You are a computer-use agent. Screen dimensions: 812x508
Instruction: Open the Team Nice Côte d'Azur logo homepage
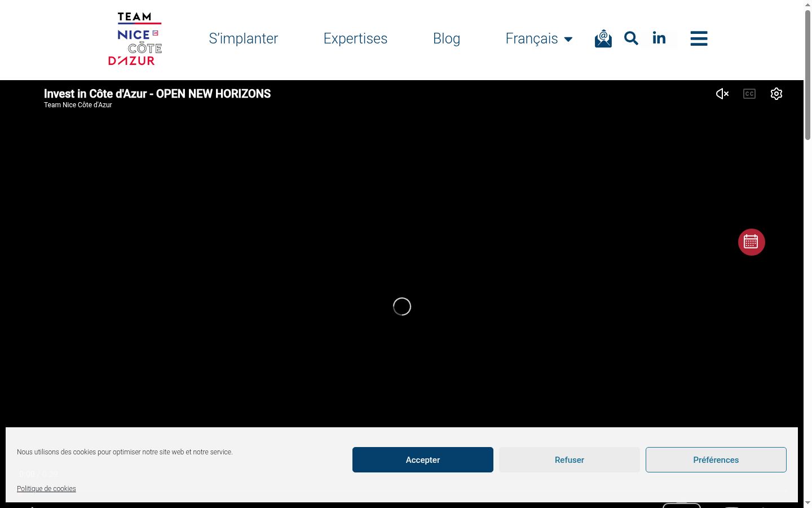click(x=135, y=39)
